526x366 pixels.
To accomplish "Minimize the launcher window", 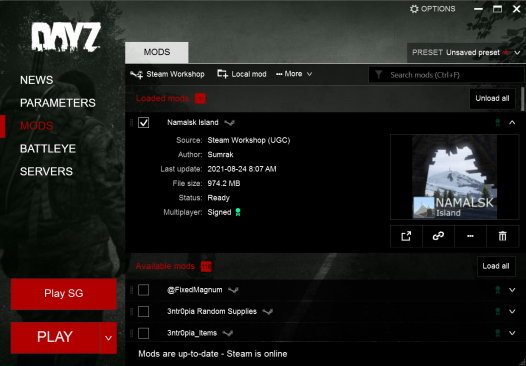I will tap(478, 9).
